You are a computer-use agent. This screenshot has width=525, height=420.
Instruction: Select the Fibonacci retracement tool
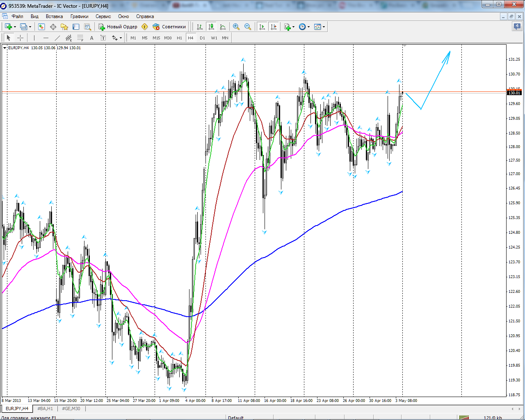[80, 38]
